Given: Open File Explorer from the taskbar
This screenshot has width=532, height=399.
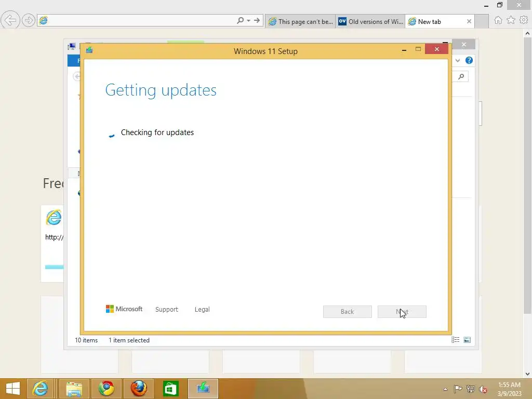Looking at the screenshot, I should coord(74,389).
